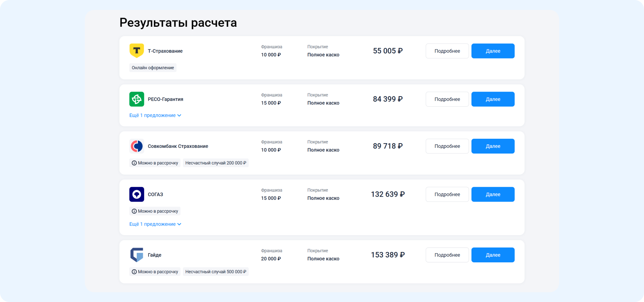Click info icon in Гайде installment tag
Viewport: 644px width, 302px height.
[134, 272]
